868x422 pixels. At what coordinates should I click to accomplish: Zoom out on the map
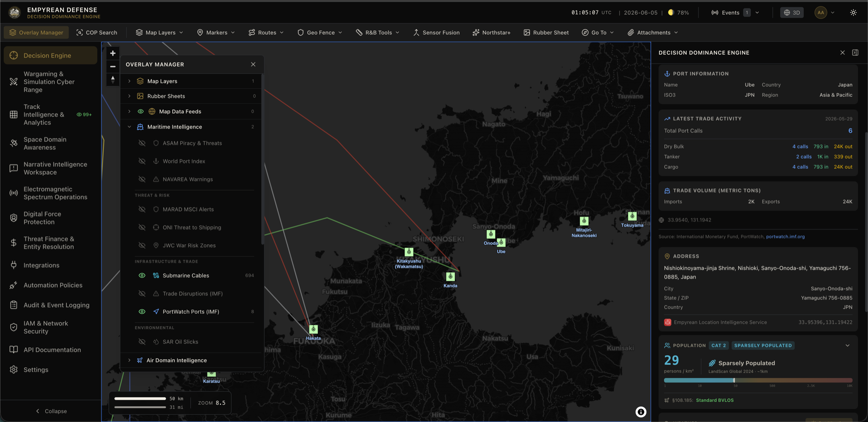tap(113, 67)
